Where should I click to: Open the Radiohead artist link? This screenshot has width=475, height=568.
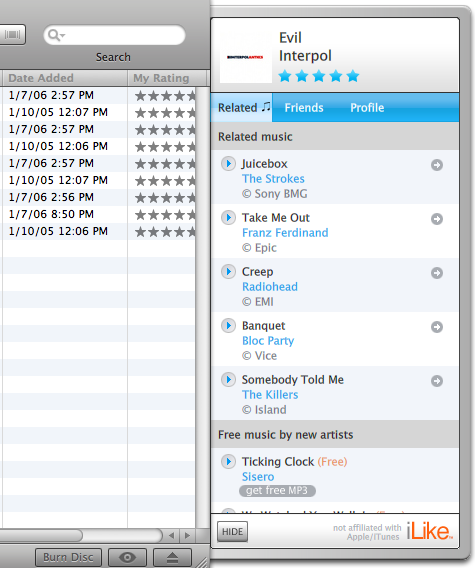coord(270,287)
